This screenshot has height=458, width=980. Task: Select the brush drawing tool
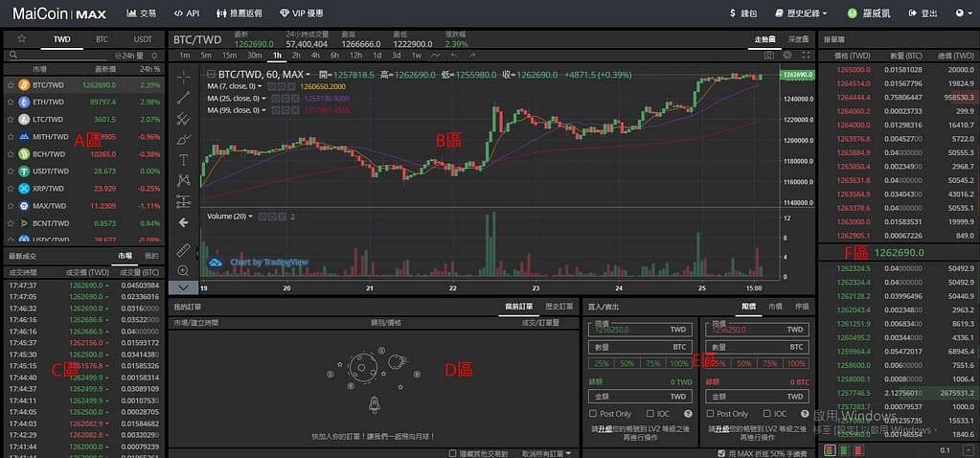(183, 139)
